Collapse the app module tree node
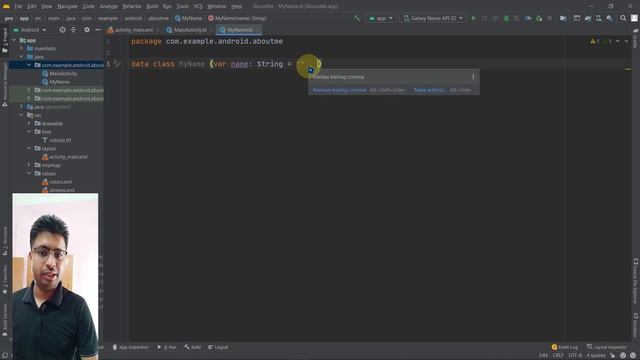 pyautogui.click(x=14, y=40)
